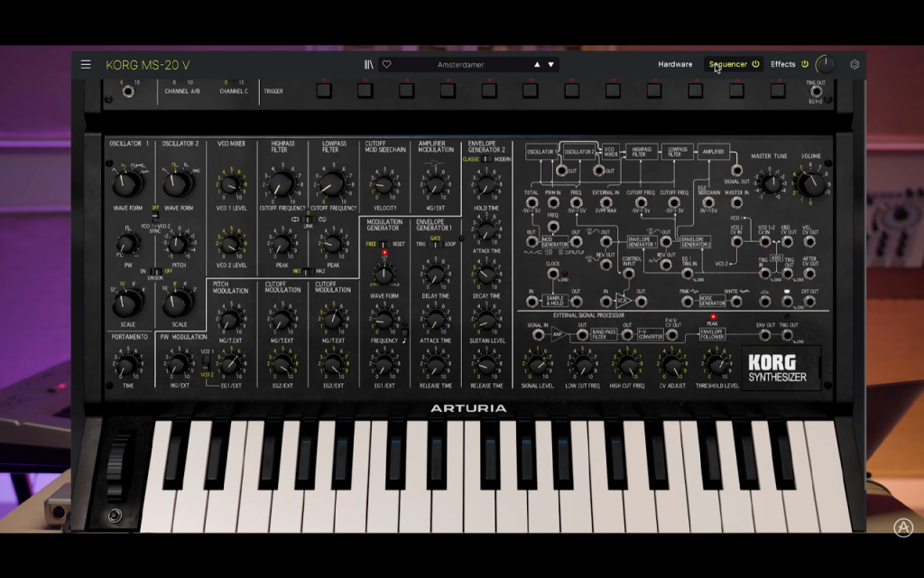The width and height of the screenshot is (924, 578).
Task: Click the Modulation Generator Wave Form knob
Action: point(383,274)
